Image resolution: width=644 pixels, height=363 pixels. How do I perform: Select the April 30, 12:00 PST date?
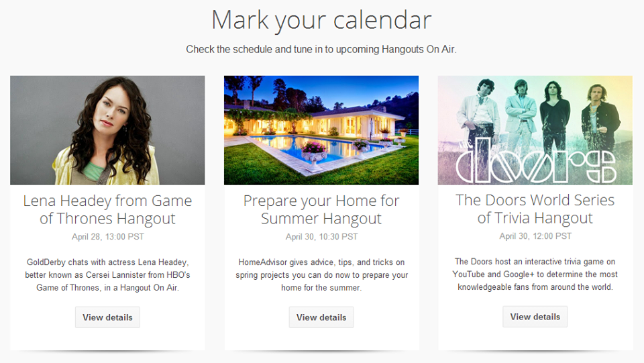tap(535, 236)
